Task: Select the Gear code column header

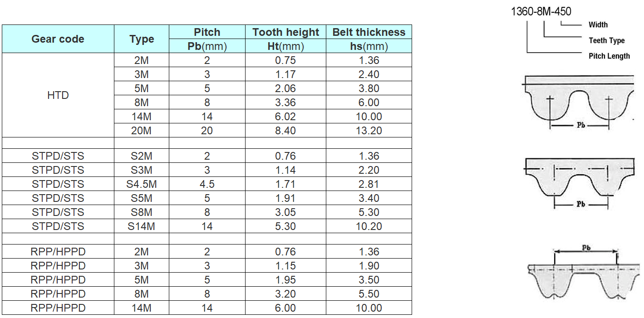Action: tap(58, 39)
